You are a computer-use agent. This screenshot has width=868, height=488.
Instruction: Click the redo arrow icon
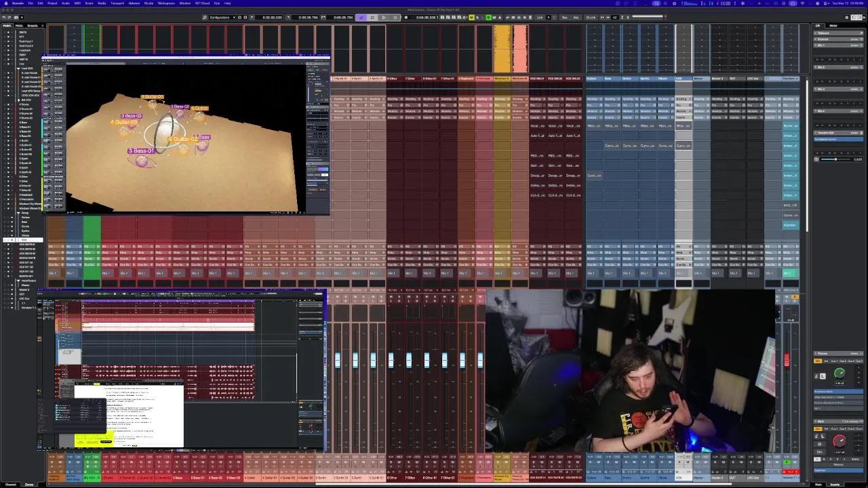click(x=11, y=17)
